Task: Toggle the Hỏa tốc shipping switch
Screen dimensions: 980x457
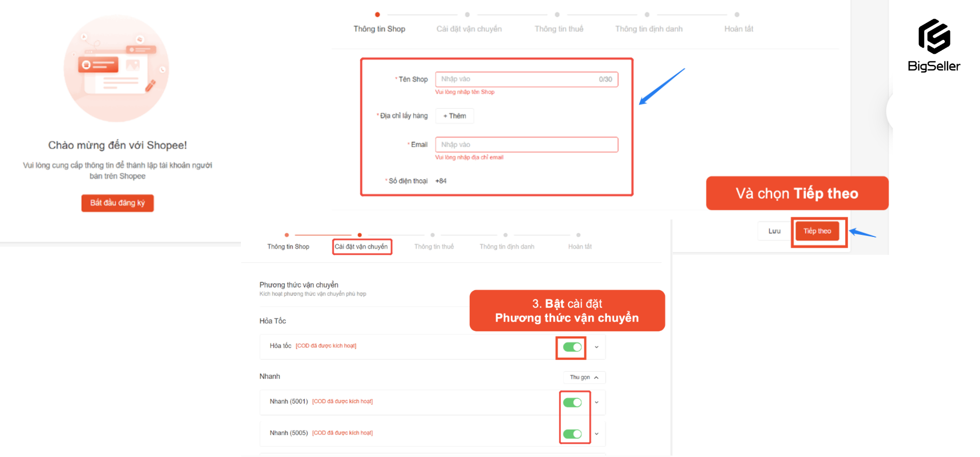Action: (572, 347)
